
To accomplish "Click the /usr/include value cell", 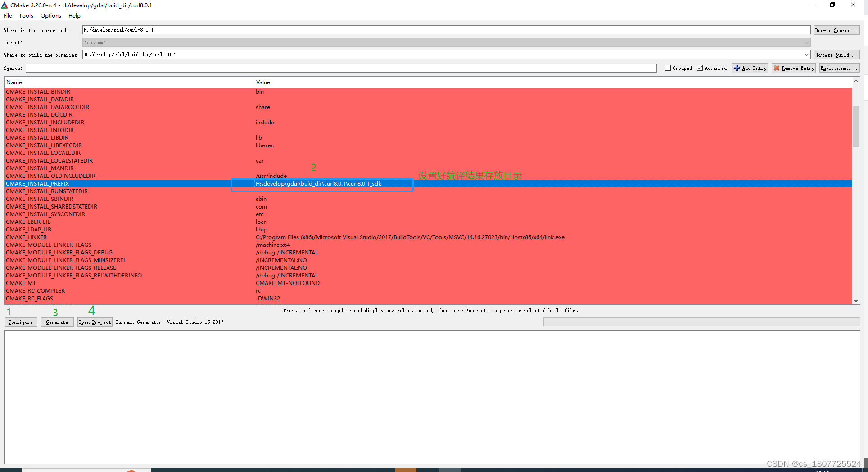I will pyautogui.click(x=271, y=176).
